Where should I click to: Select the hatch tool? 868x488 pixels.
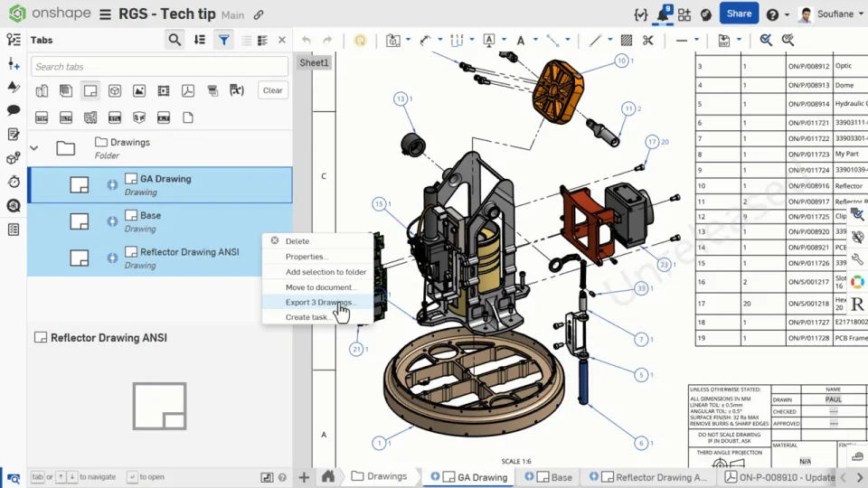coord(627,40)
